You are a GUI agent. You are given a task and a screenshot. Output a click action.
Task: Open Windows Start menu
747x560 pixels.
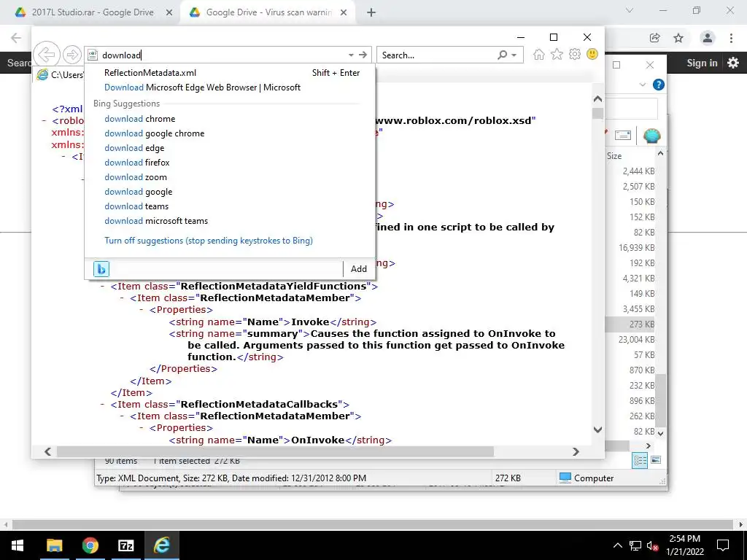click(x=18, y=545)
